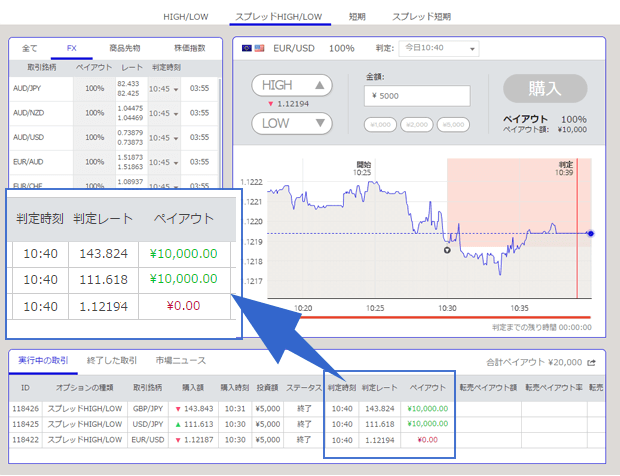This screenshot has width=620, height=476.
Task: Open the 株価指数 instrument tab
Action: coord(190,48)
